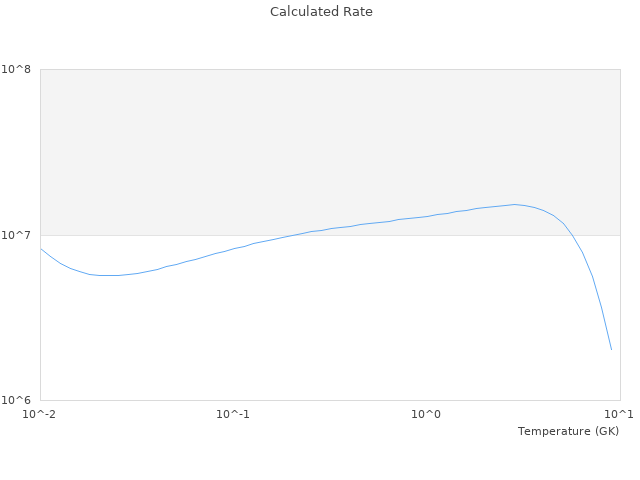Click the 10^6 y-axis tick label

tap(20, 400)
